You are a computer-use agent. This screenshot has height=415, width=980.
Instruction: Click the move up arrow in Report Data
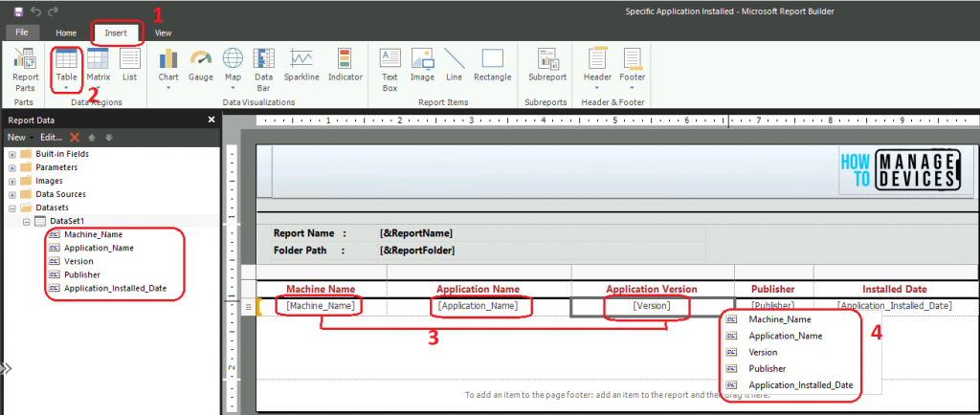pyautogui.click(x=91, y=138)
